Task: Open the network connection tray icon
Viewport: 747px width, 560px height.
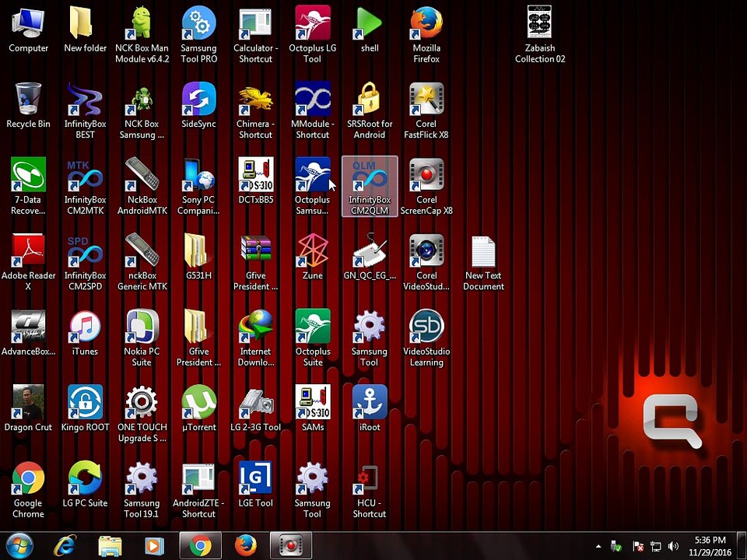Action: pyautogui.click(x=655, y=546)
